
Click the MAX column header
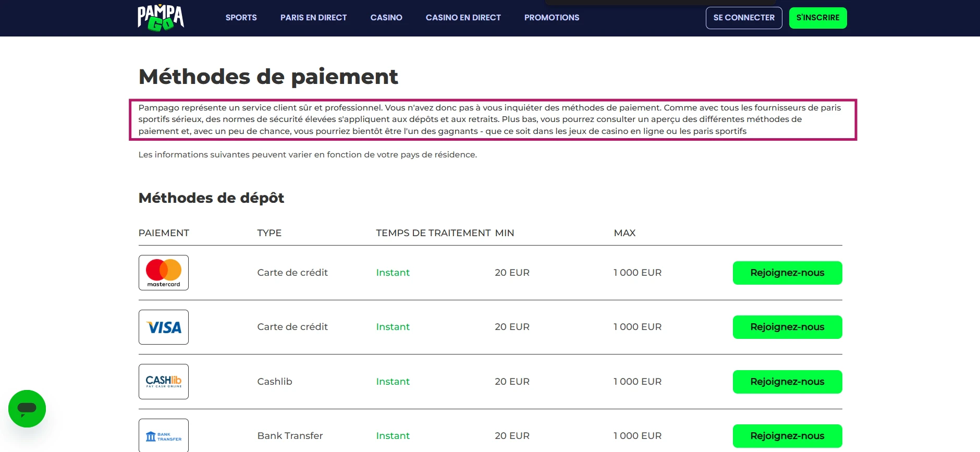tap(624, 233)
